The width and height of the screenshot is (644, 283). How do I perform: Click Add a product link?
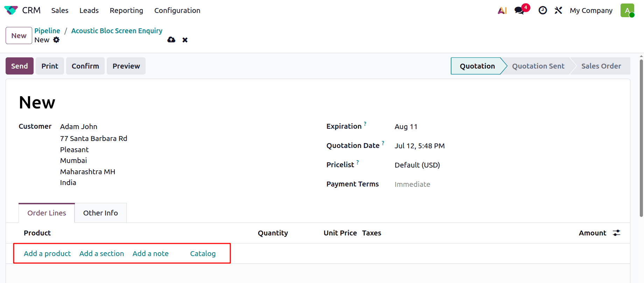pos(47,254)
